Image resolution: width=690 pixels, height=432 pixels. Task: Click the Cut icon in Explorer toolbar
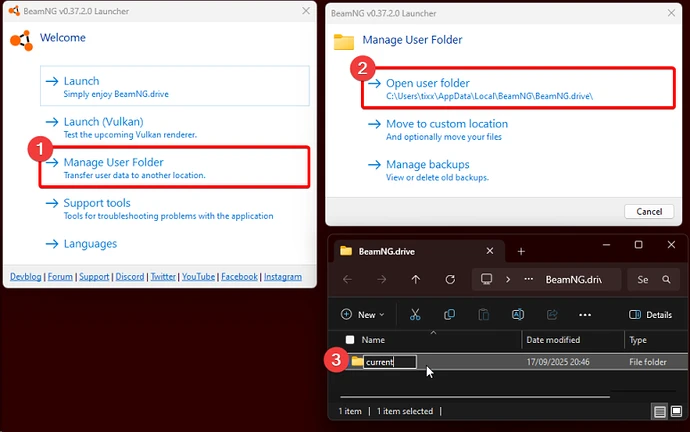click(414, 314)
